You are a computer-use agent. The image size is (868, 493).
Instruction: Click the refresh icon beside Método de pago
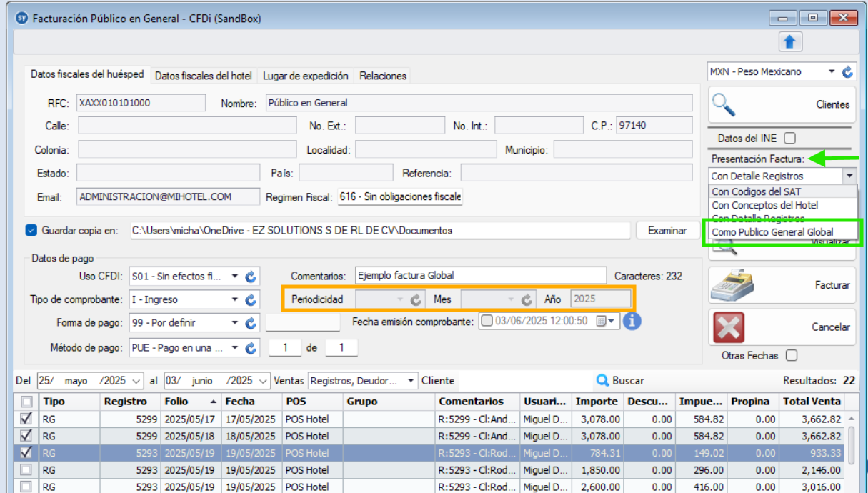pos(251,348)
